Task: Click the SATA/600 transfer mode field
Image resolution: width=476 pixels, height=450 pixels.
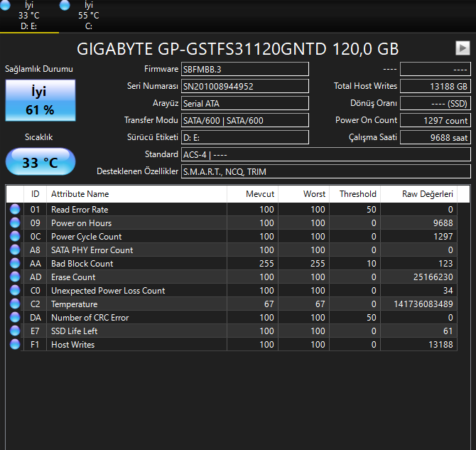Action: coord(245,120)
